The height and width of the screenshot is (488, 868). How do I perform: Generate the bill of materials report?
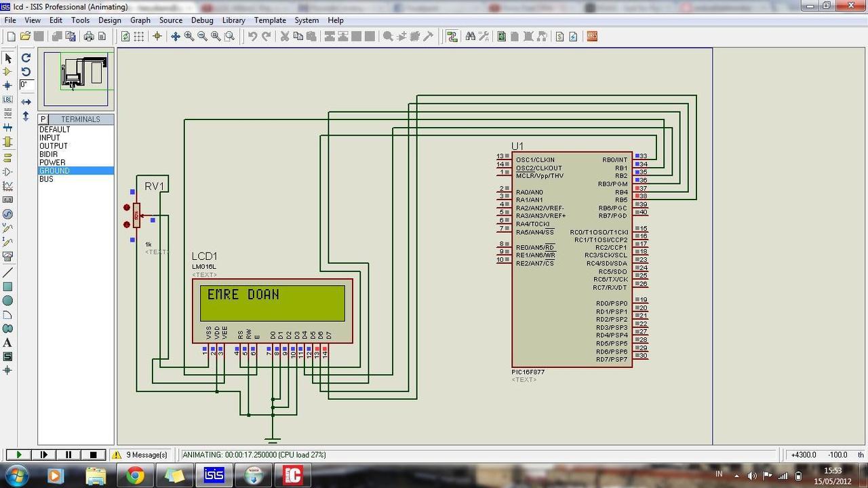click(559, 37)
